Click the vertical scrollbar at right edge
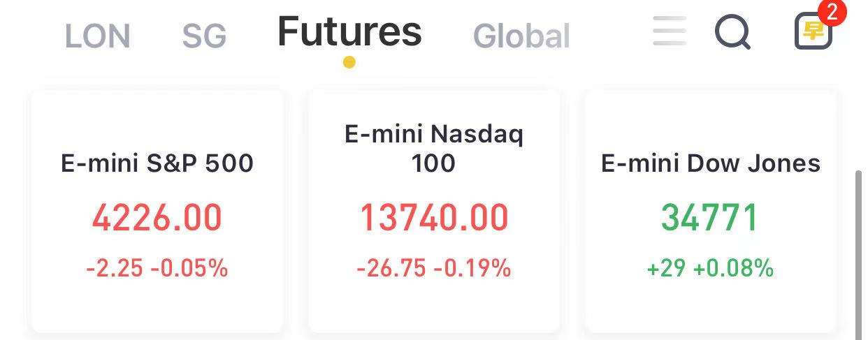 pyautogui.click(x=860, y=255)
